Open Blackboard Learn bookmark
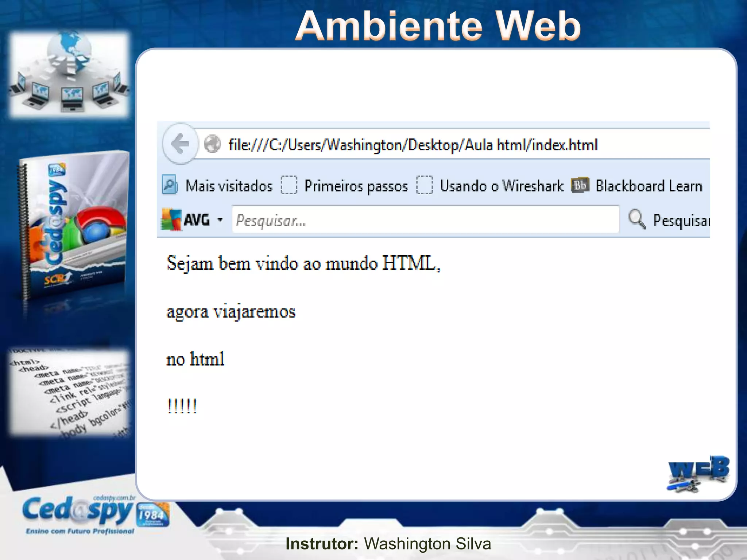 click(649, 186)
